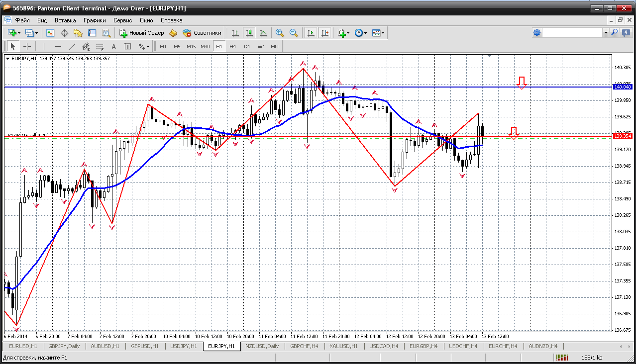This screenshot has height=364, width=636.
Task: Draw a horizontal line tool
Action: tap(58, 46)
